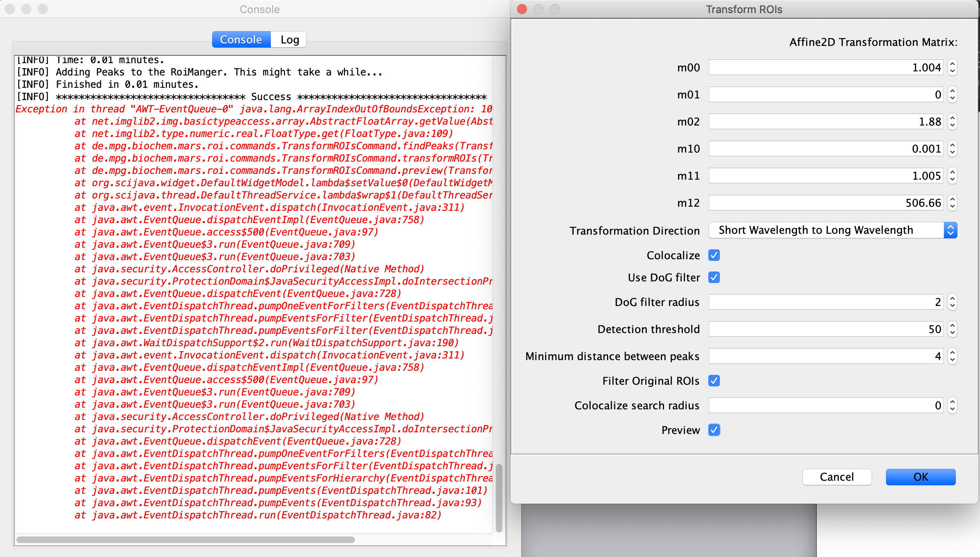The height and width of the screenshot is (557, 980).
Task: Click the Detection threshold field
Action: (x=826, y=329)
